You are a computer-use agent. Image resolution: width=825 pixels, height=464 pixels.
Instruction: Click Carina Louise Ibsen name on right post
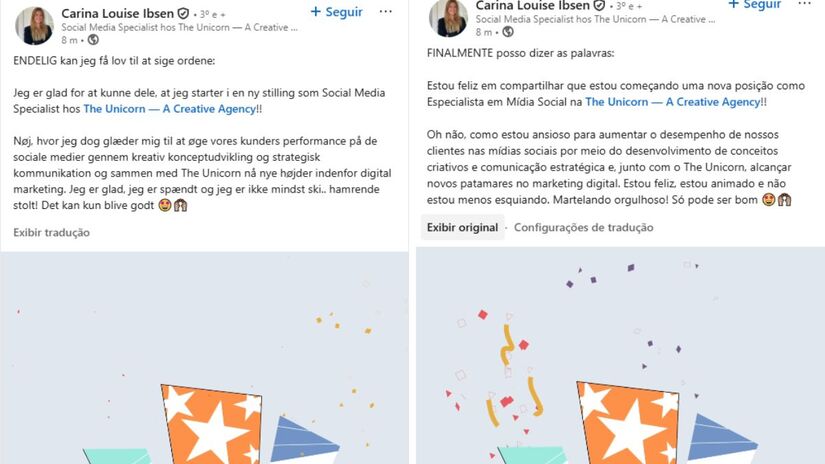click(532, 6)
